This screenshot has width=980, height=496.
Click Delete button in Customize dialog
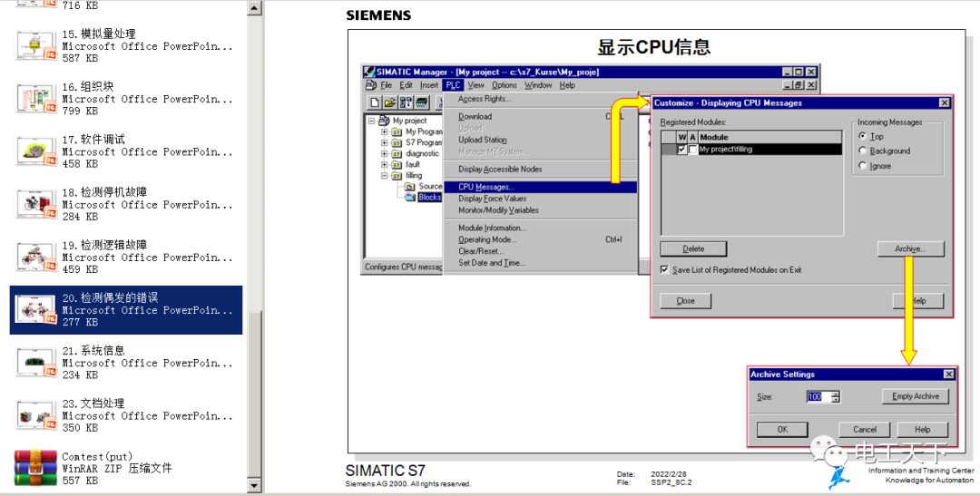693,248
